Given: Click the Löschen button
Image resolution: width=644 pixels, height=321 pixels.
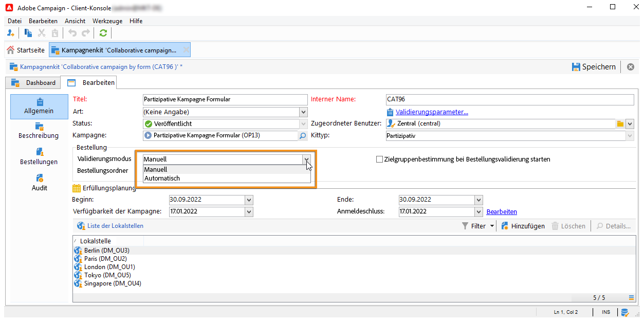Looking at the screenshot, I should tap(568, 226).
